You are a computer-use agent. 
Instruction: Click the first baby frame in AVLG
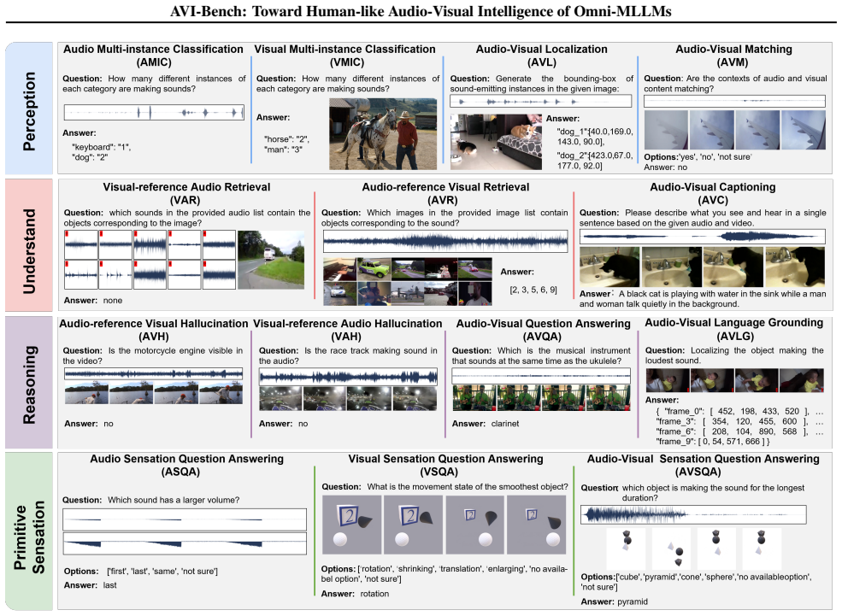coord(667,380)
